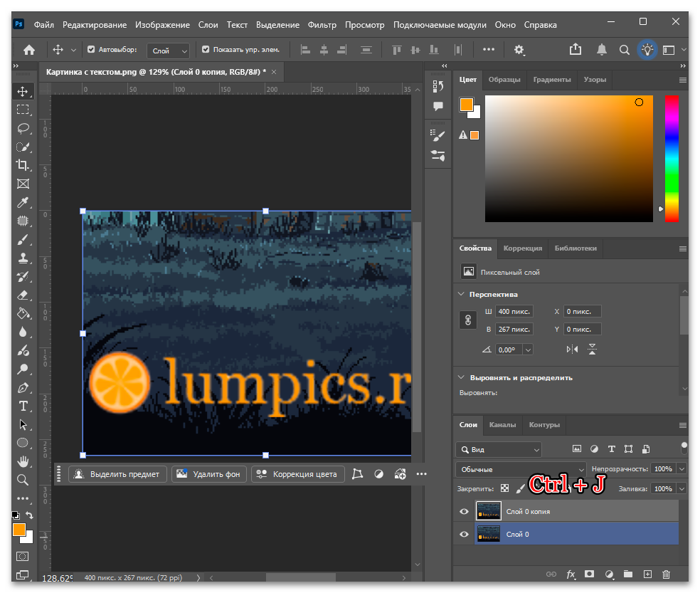Viewport: 700px width, 593px height.
Task: Choose the Hand tool
Action: coord(23,461)
